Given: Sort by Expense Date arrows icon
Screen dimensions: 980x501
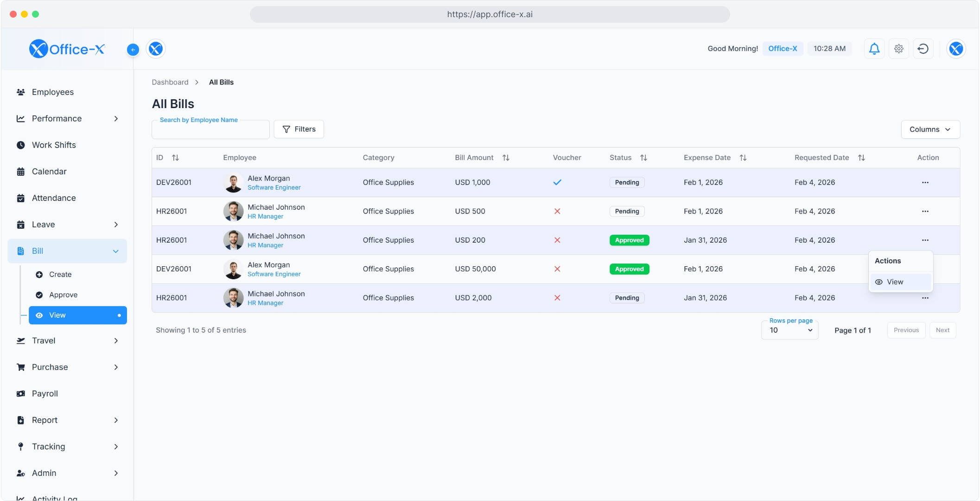Looking at the screenshot, I should (743, 158).
